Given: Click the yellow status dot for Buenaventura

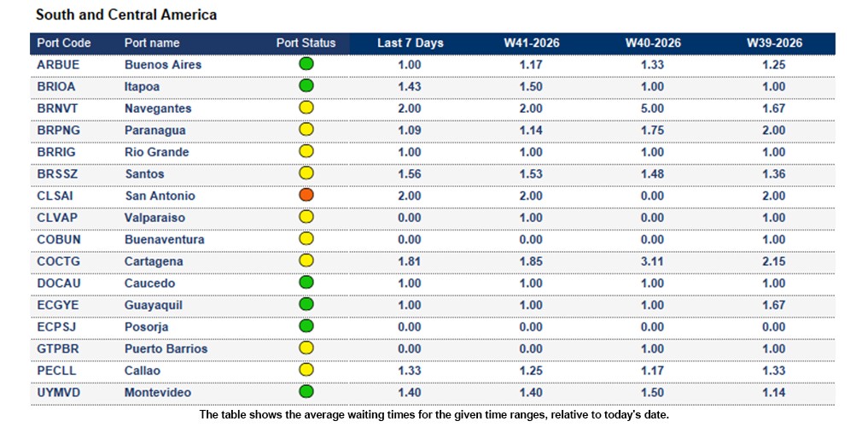Looking at the screenshot, I should [306, 239].
